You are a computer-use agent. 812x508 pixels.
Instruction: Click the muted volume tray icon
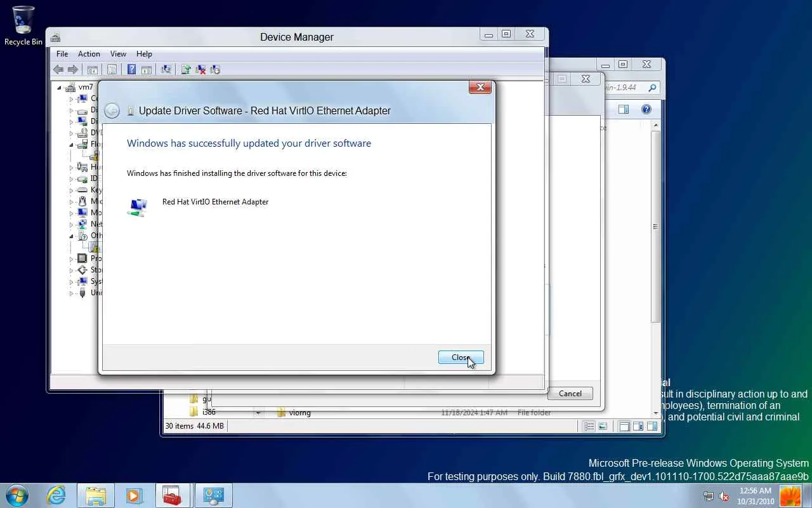click(x=724, y=496)
